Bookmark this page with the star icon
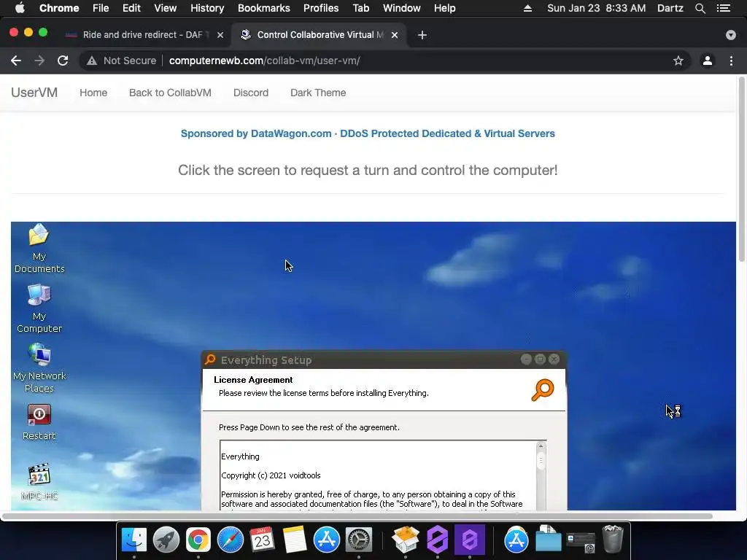The height and width of the screenshot is (560, 747). (x=678, y=61)
